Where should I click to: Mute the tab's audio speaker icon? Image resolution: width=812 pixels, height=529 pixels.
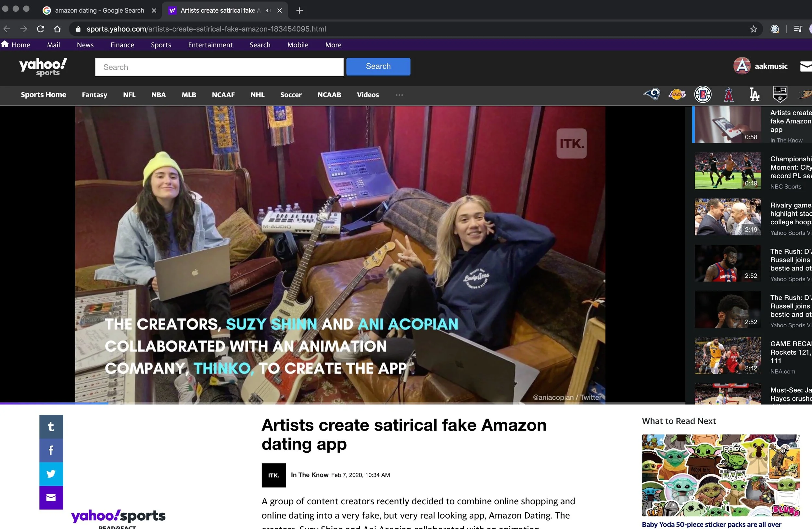tap(268, 11)
